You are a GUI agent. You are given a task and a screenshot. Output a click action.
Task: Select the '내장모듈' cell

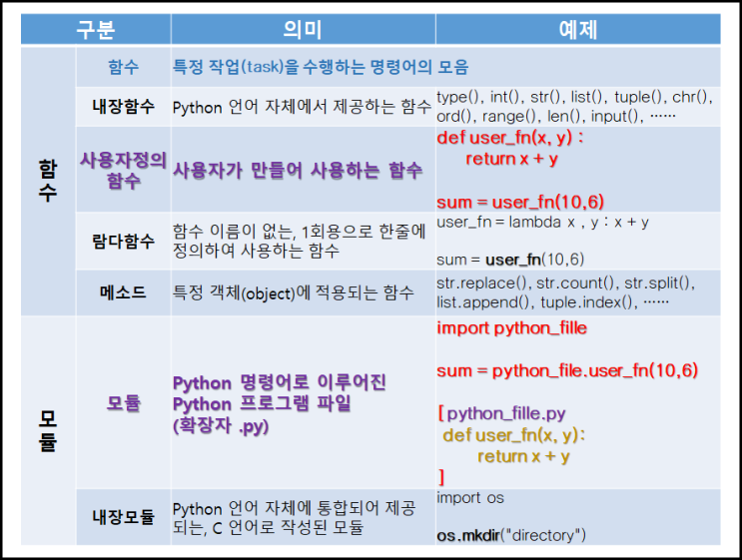pyautogui.click(x=124, y=517)
